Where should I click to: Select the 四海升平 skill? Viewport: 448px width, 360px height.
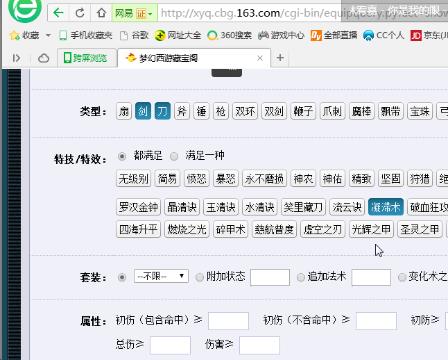(138, 229)
